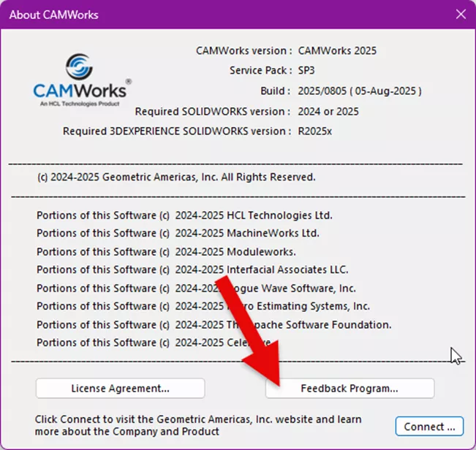The width and height of the screenshot is (476, 450).
Task: Click the HCL Technologies Ltd. copyright line
Action: (x=184, y=216)
